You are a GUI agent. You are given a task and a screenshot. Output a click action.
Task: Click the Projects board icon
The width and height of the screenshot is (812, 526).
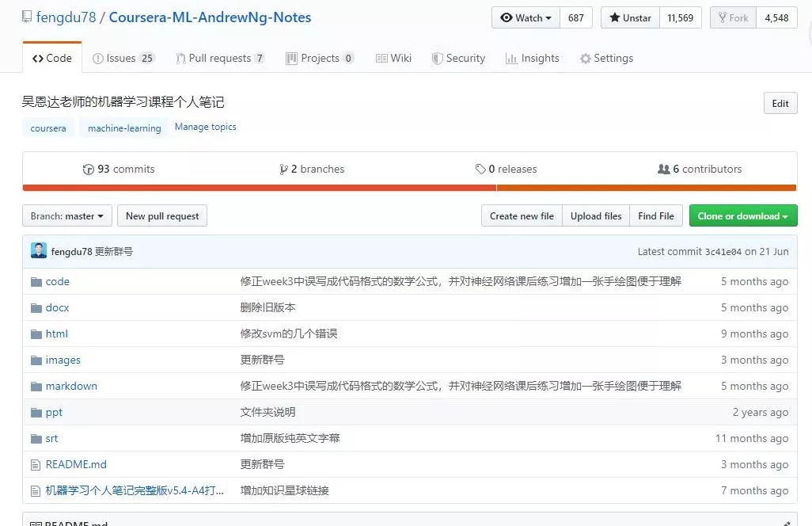tap(291, 59)
